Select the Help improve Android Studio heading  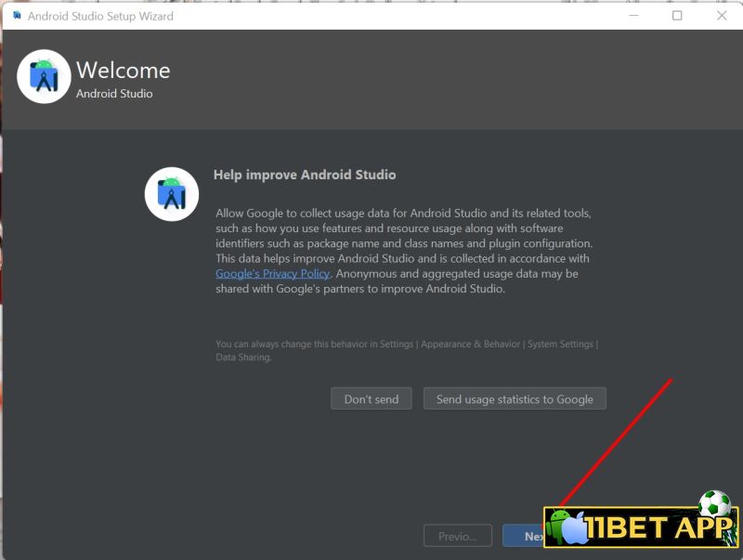tap(305, 175)
